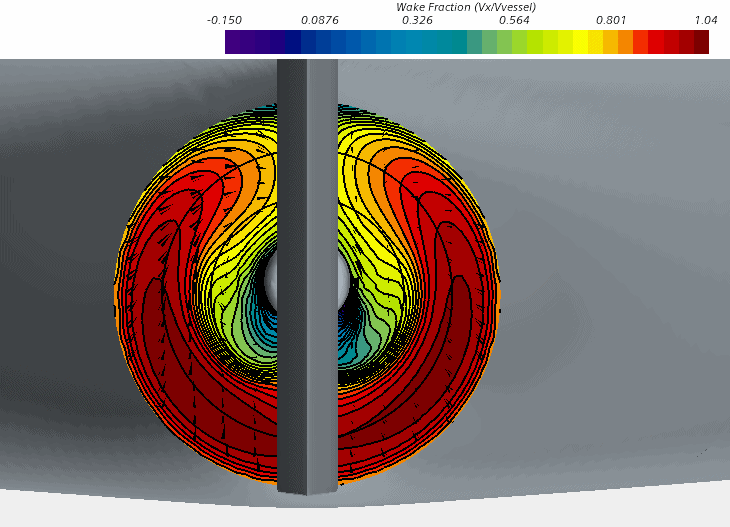
Task: Click the 0.564 legend label
Action: point(514,20)
